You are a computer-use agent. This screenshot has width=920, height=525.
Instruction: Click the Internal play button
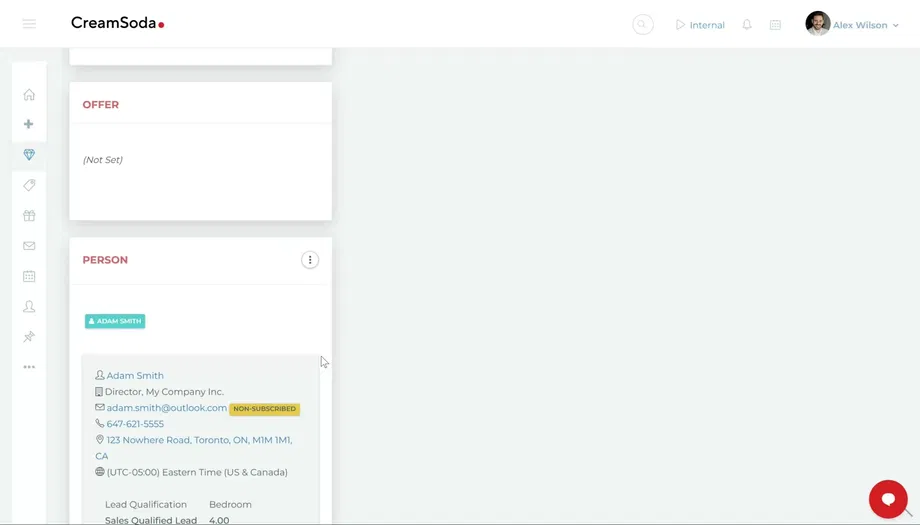(x=700, y=25)
